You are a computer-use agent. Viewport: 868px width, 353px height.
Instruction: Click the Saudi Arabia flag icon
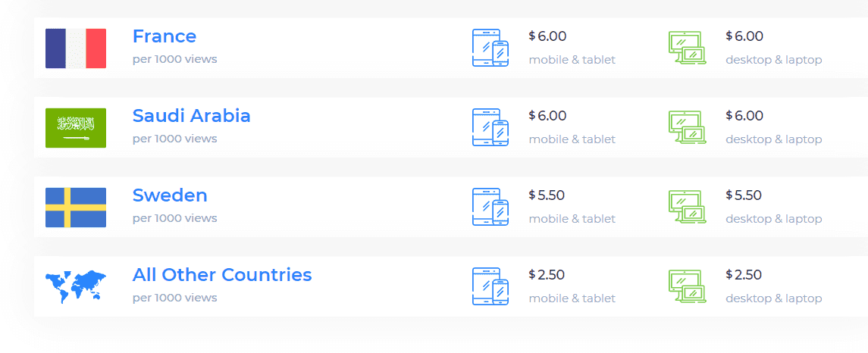76,128
